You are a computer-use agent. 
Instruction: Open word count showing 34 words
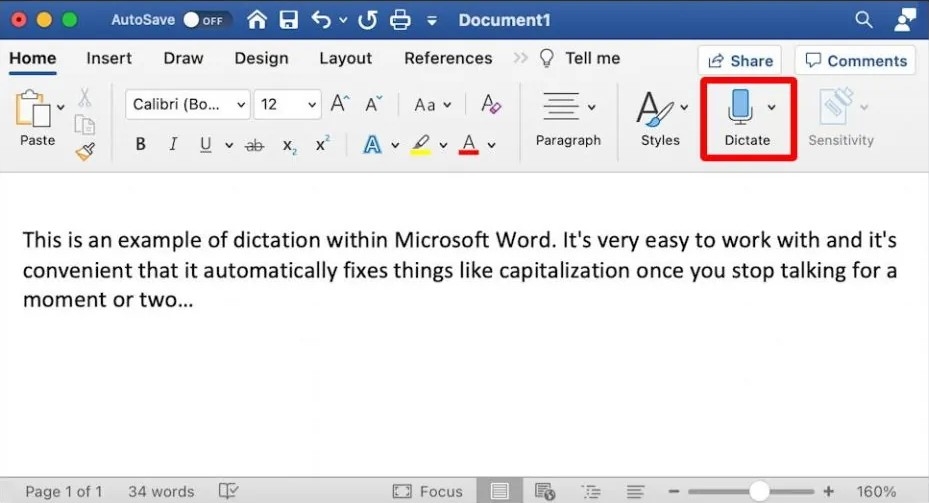[161, 491]
